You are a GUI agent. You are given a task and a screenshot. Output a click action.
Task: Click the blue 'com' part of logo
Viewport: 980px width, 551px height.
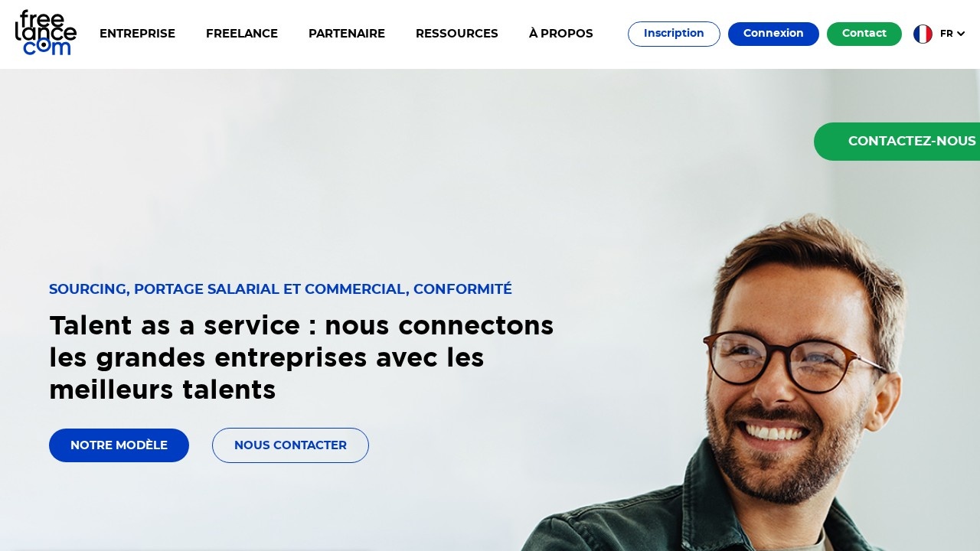point(47,47)
